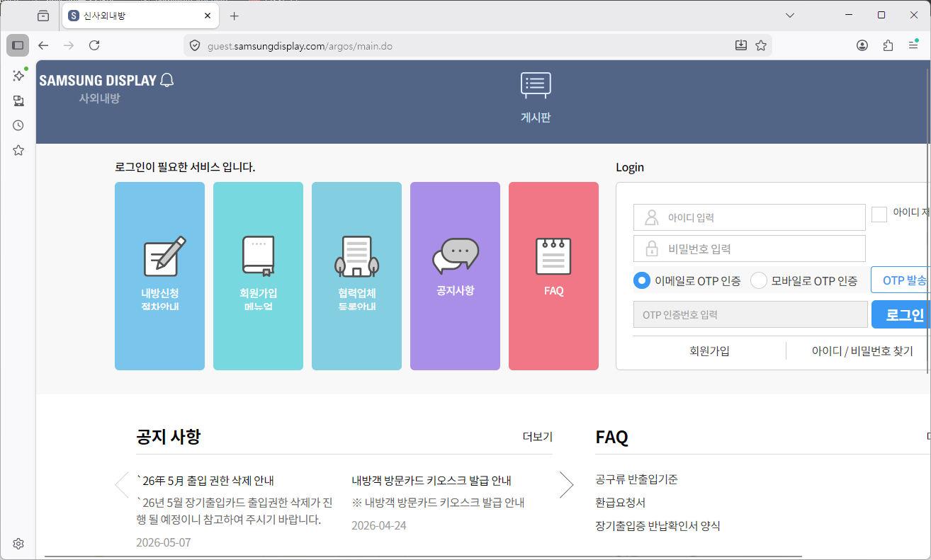Click the 비밀번호 입력 field
This screenshot has width=931, height=560.
click(750, 248)
